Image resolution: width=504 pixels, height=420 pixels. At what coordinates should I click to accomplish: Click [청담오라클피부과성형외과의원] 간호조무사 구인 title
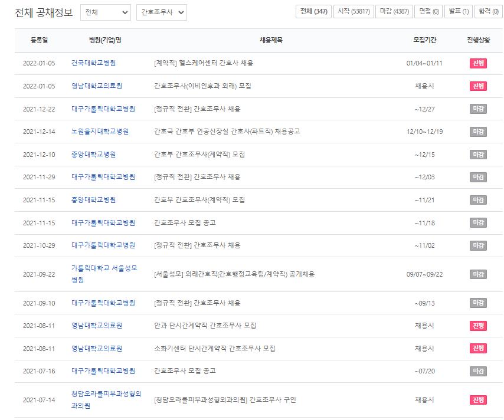225,400
